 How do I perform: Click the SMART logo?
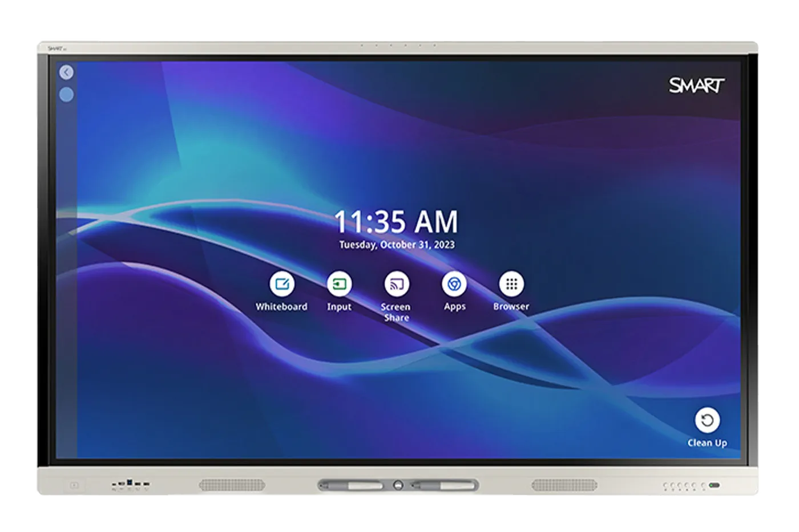tap(697, 84)
